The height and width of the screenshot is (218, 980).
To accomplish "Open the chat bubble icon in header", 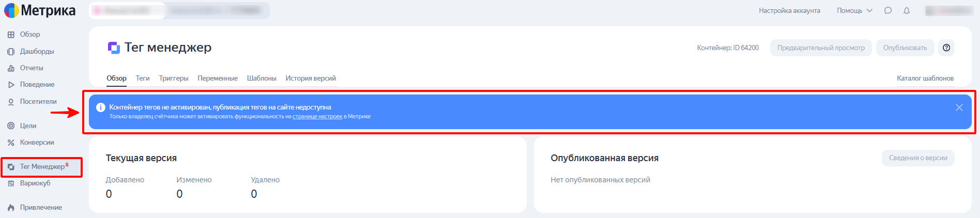I will coord(888,11).
